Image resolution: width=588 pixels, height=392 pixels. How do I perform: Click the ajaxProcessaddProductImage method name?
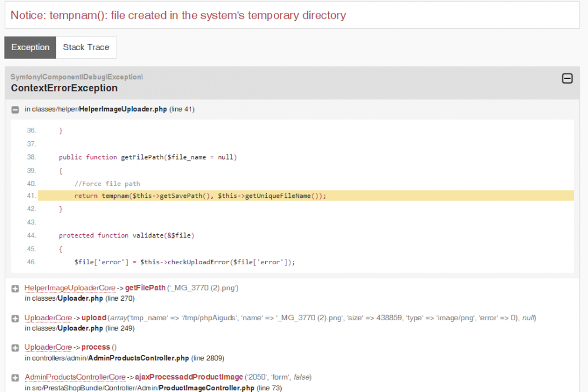point(189,377)
